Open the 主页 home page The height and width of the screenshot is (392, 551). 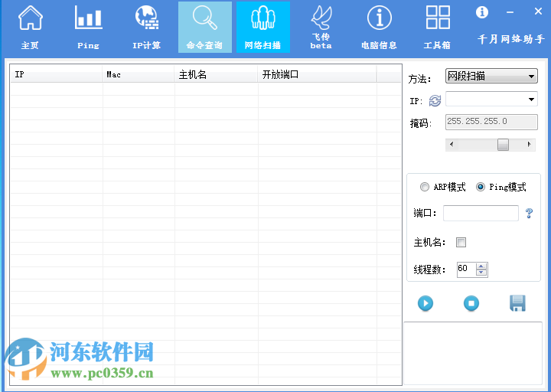[30, 28]
